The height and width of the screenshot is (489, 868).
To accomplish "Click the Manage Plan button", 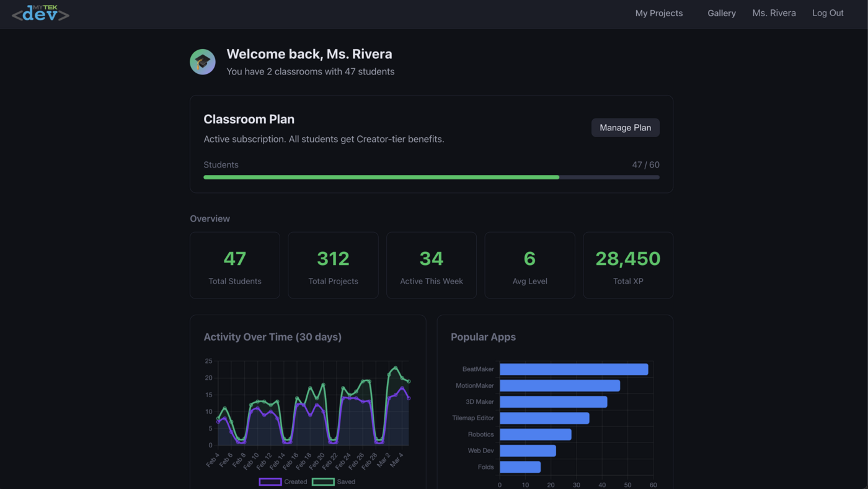I will tap(625, 127).
